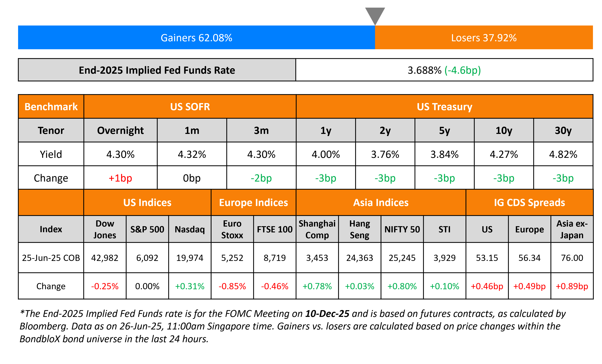The width and height of the screenshot is (602, 364).
Task: Click the IG CDS Spreads header
Action: click(x=529, y=203)
